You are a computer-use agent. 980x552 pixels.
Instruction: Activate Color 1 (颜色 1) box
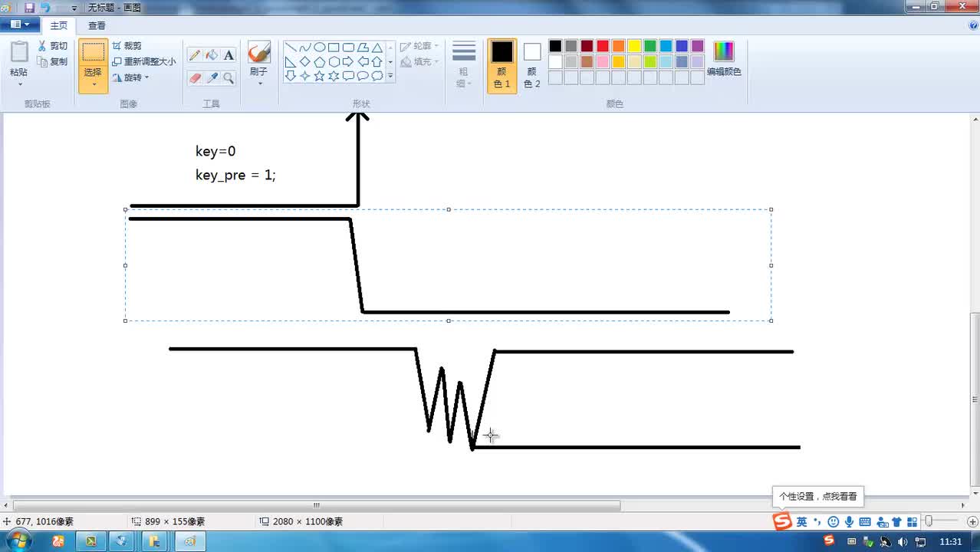tap(502, 65)
